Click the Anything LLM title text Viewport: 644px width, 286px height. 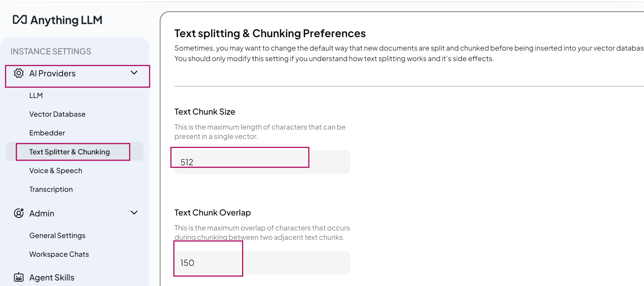click(x=66, y=20)
